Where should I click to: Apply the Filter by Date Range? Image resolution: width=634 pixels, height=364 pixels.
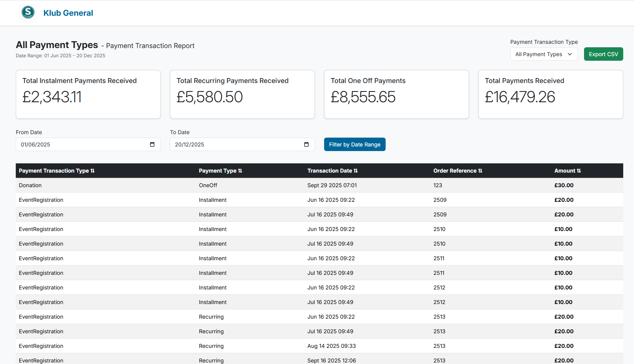point(354,144)
